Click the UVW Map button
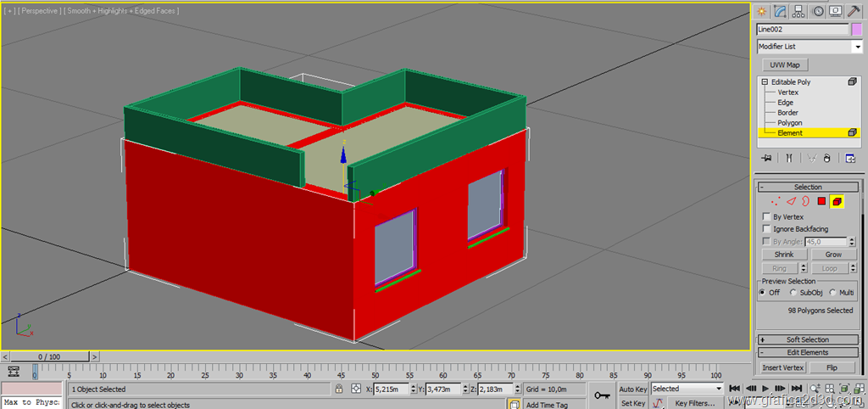The image size is (868, 409). [x=784, y=64]
